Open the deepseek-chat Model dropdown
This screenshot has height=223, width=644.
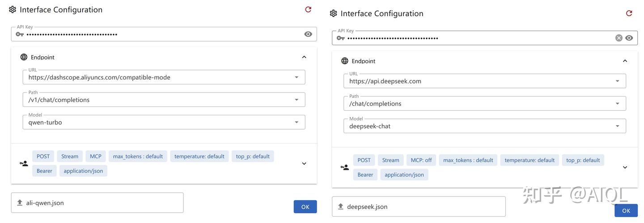[618, 126]
